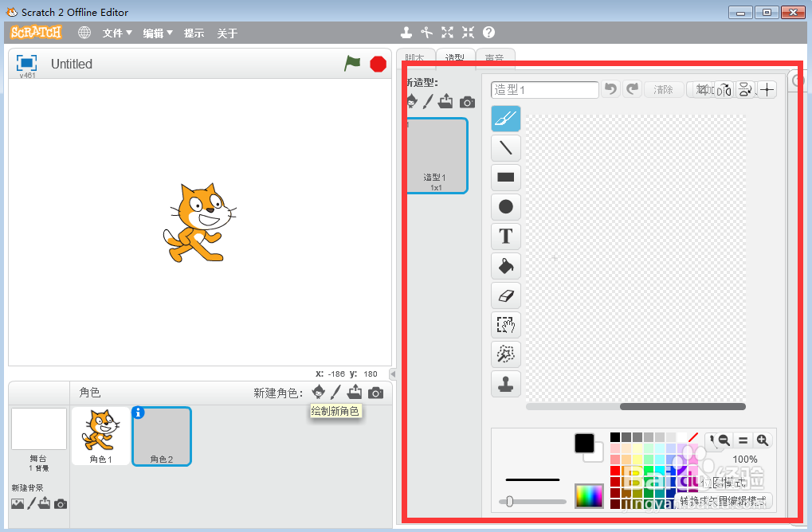Open block Help question mark
Image resolution: width=812 pixels, height=532 pixels.
488,33
